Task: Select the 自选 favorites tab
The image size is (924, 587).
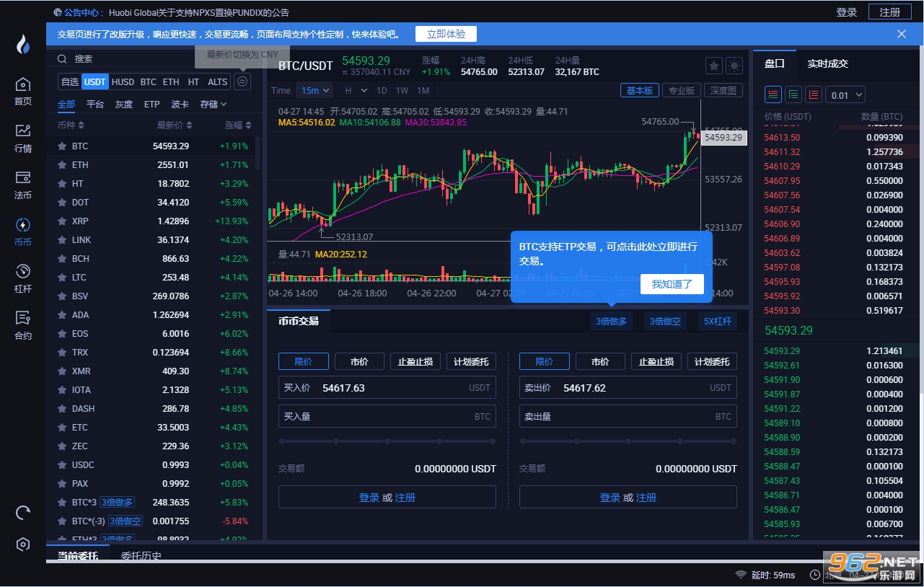Action: (x=69, y=81)
